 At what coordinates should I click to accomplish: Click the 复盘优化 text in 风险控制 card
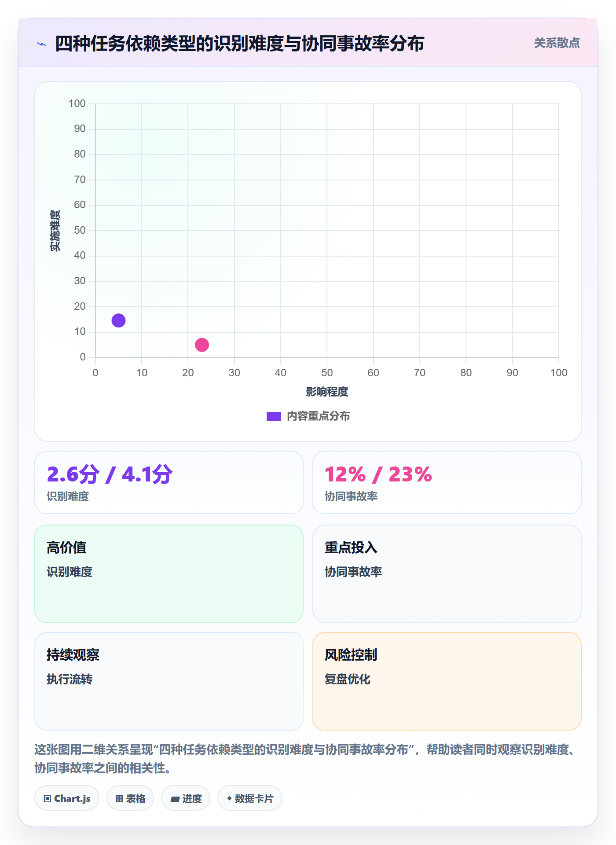point(348,679)
